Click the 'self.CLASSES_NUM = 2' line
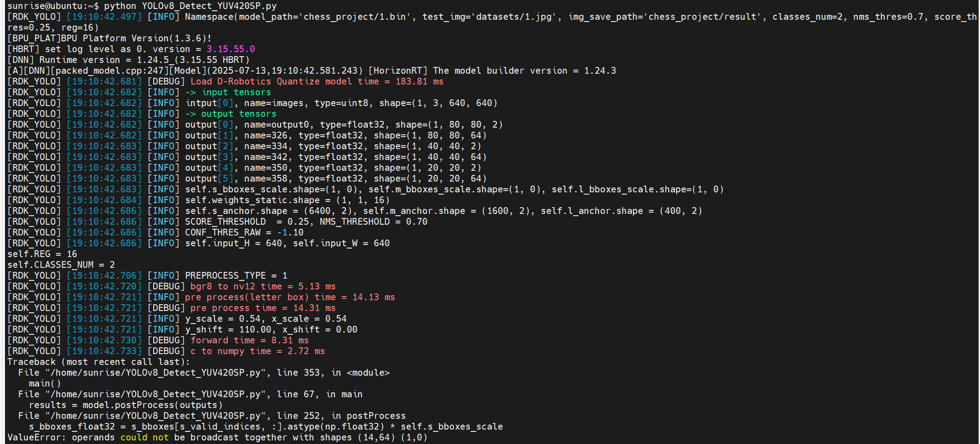The width and height of the screenshot is (980, 444). pos(61,265)
